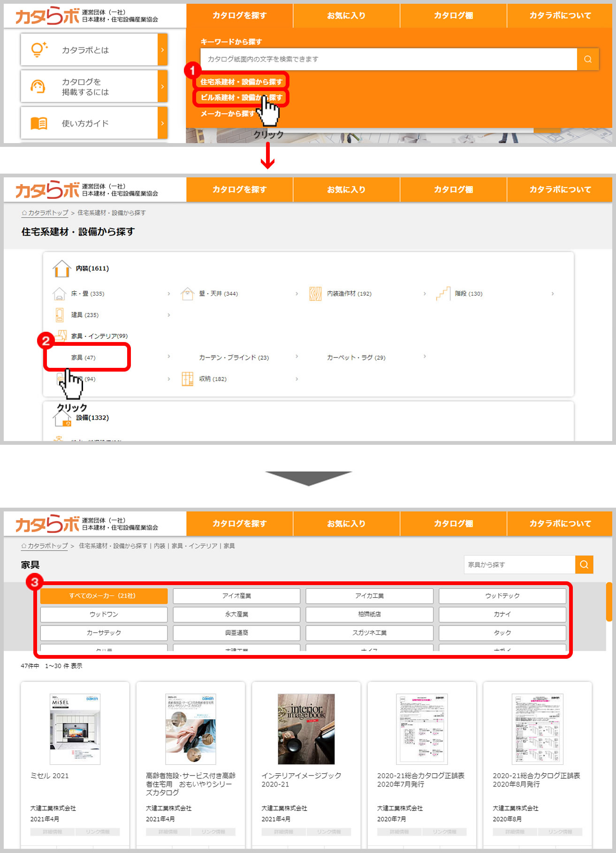Open 家具 (47) category link

click(84, 358)
